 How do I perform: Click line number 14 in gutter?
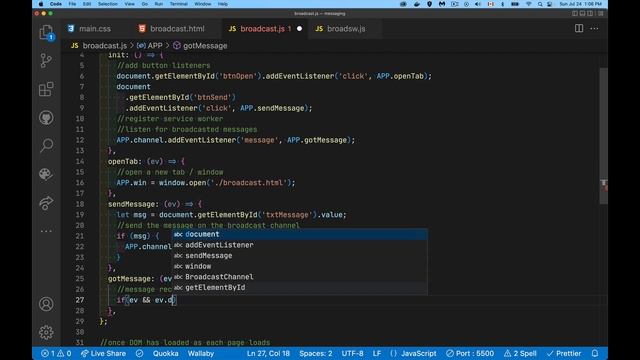pyautogui.click(x=80, y=161)
